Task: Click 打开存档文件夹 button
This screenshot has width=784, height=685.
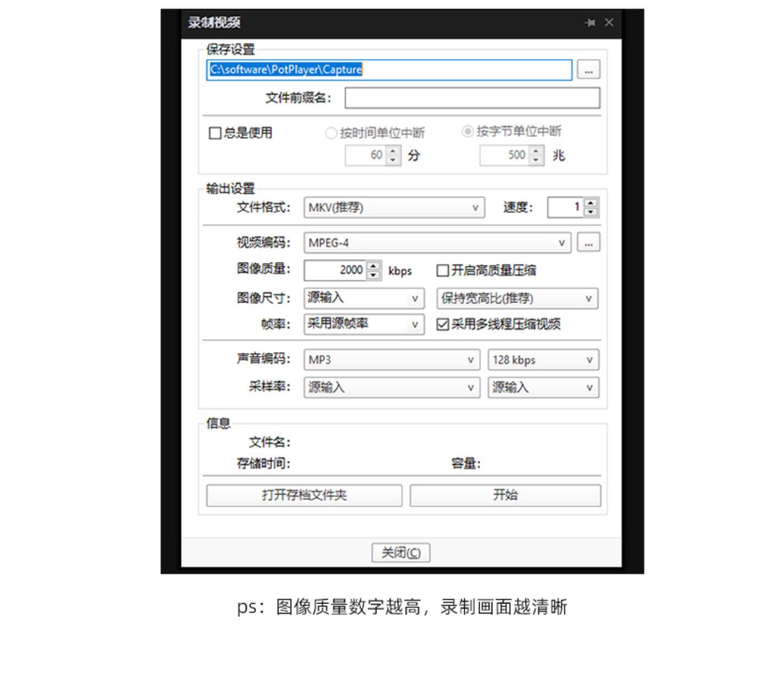Action: (304, 495)
